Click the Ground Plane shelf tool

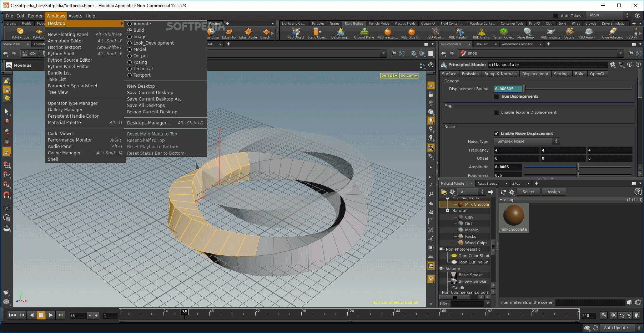click(x=364, y=33)
